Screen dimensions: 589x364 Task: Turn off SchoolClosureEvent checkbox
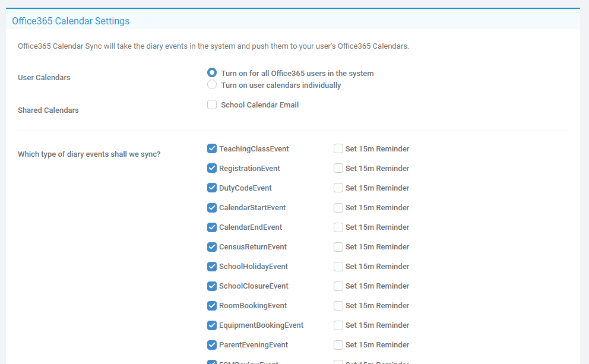click(212, 286)
